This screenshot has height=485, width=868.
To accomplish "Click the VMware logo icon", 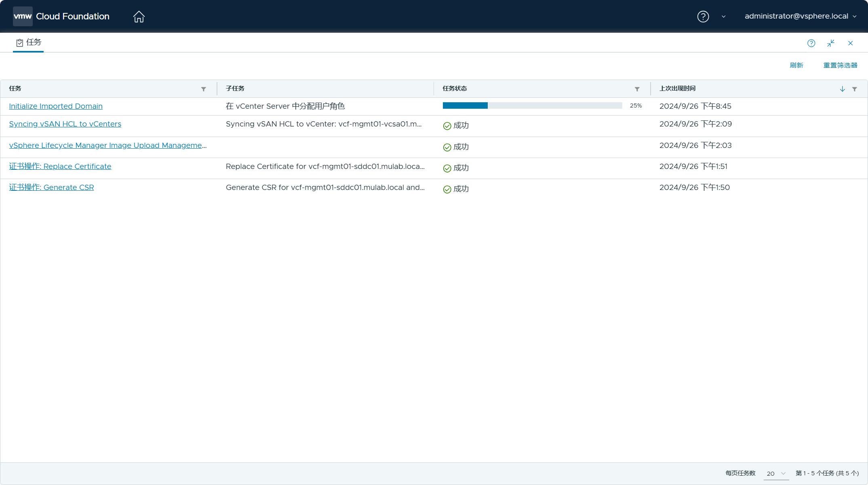I will [23, 17].
